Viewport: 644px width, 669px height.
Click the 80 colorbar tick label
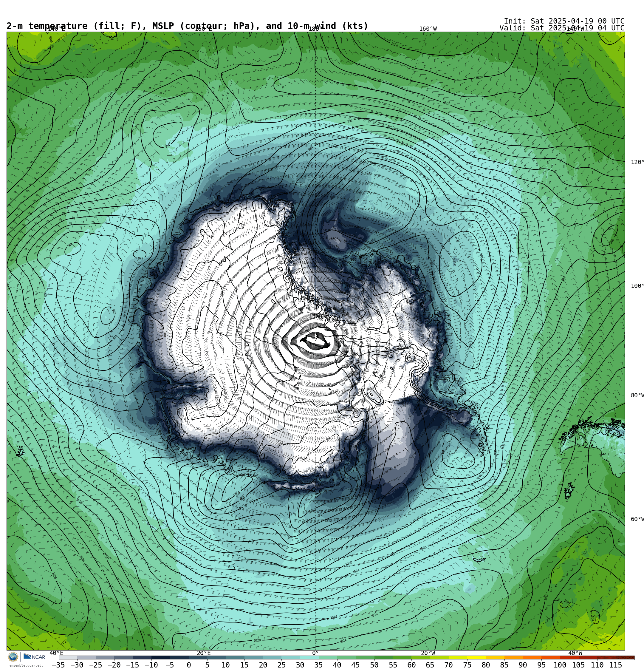click(486, 665)
